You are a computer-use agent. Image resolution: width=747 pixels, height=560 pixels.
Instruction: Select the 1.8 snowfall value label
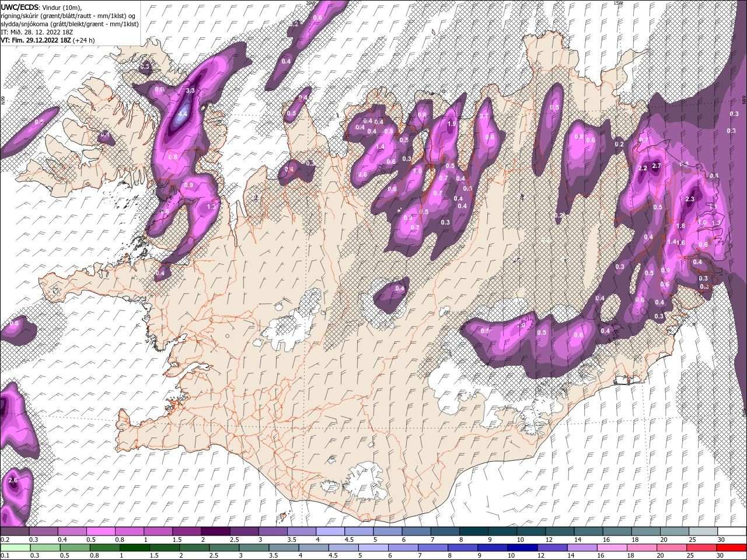click(x=680, y=226)
